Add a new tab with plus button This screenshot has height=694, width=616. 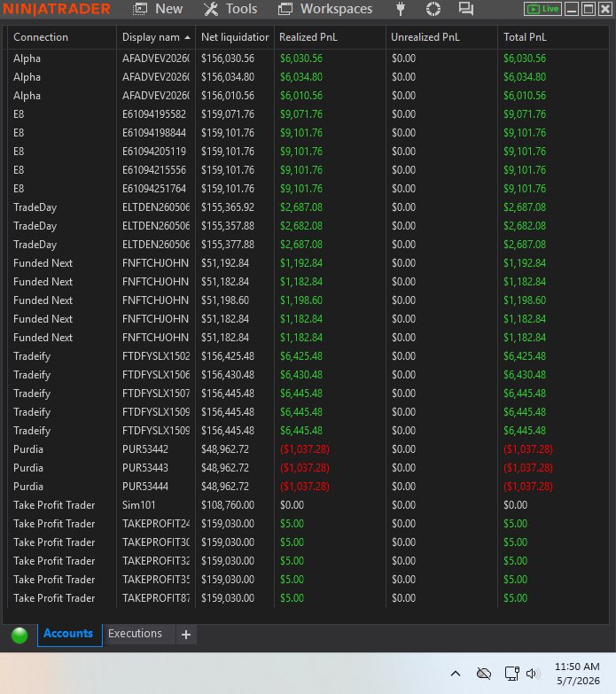click(186, 635)
